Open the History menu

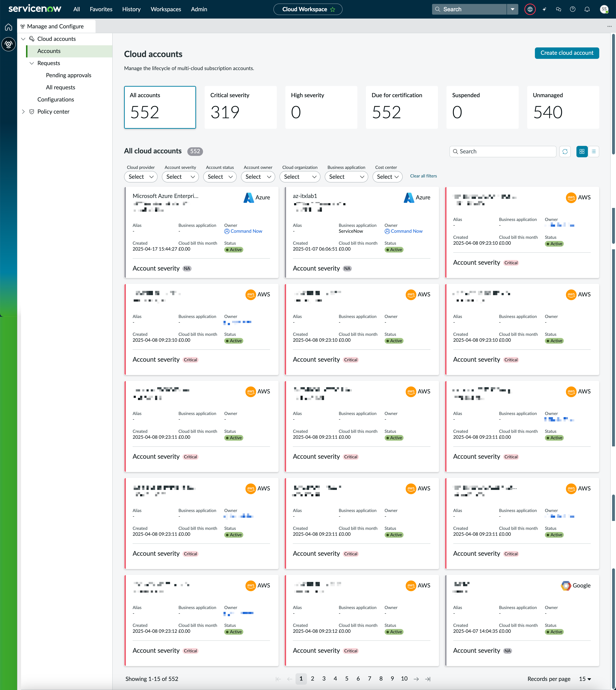pyautogui.click(x=131, y=9)
